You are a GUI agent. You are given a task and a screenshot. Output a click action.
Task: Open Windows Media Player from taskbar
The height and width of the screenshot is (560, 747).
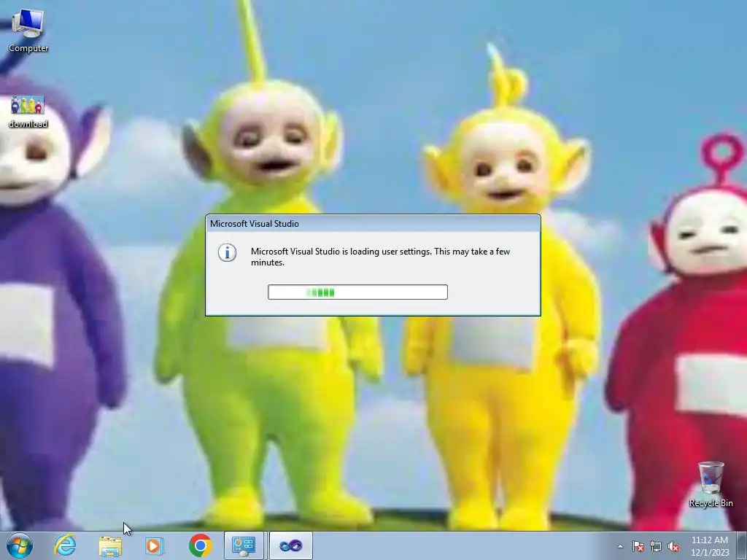[x=155, y=545]
